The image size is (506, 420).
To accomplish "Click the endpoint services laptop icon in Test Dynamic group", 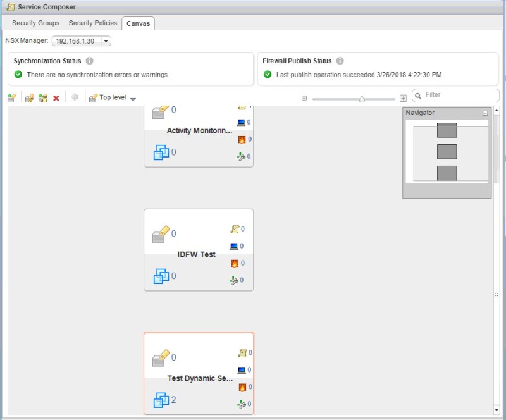I will 241,370.
